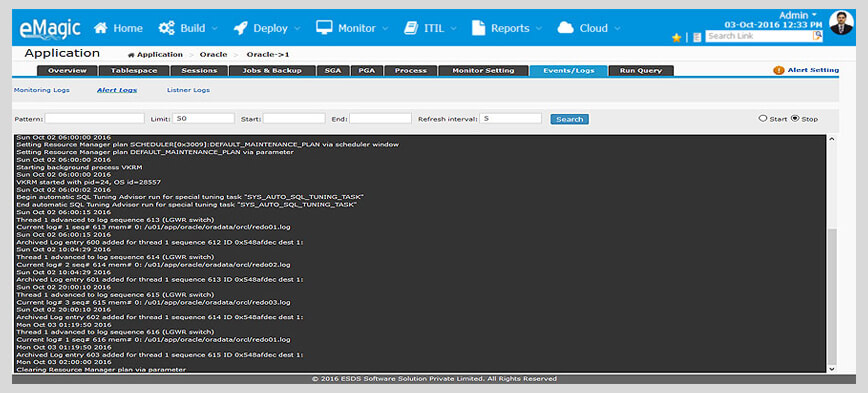This screenshot has height=393, width=868.
Task: Open the Listner Logs link
Action: pyautogui.click(x=188, y=90)
